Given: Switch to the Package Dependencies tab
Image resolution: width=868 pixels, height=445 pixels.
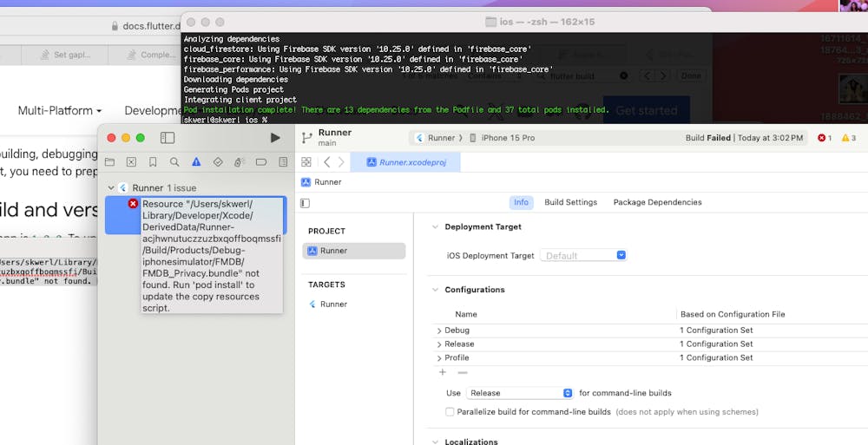Looking at the screenshot, I should [x=657, y=203].
